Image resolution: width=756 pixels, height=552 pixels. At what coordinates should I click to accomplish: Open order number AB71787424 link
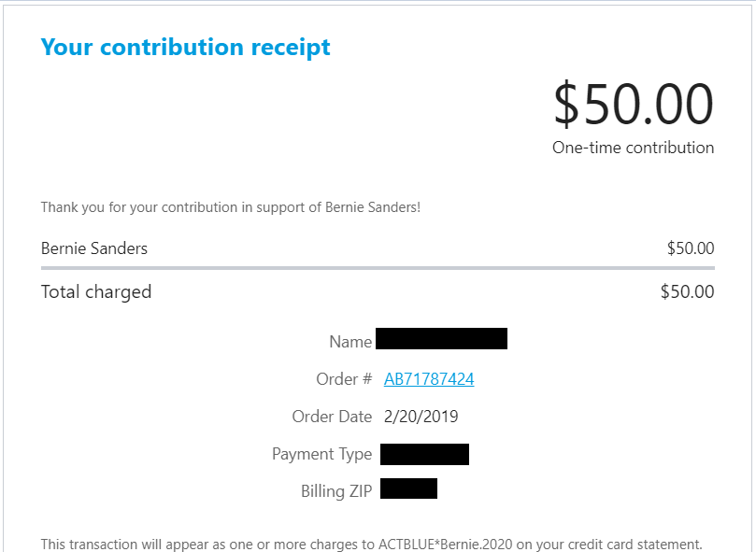[x=429, y=379]
